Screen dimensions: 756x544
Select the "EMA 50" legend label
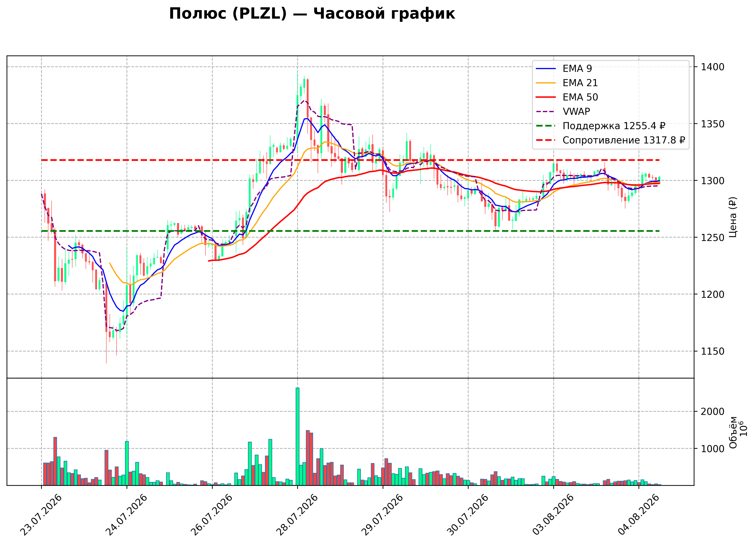pyautogui.click(x=580, y=97)
